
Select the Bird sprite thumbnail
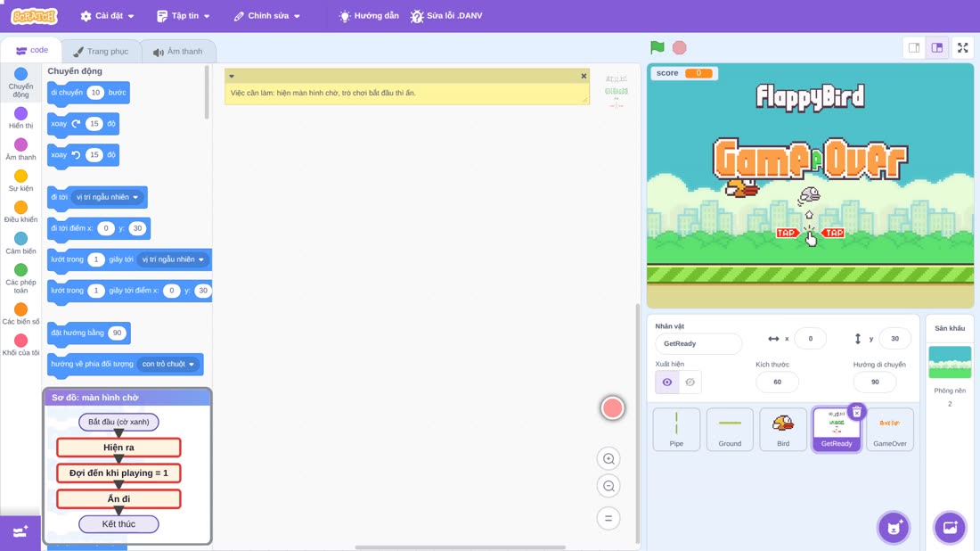(783, 429)
